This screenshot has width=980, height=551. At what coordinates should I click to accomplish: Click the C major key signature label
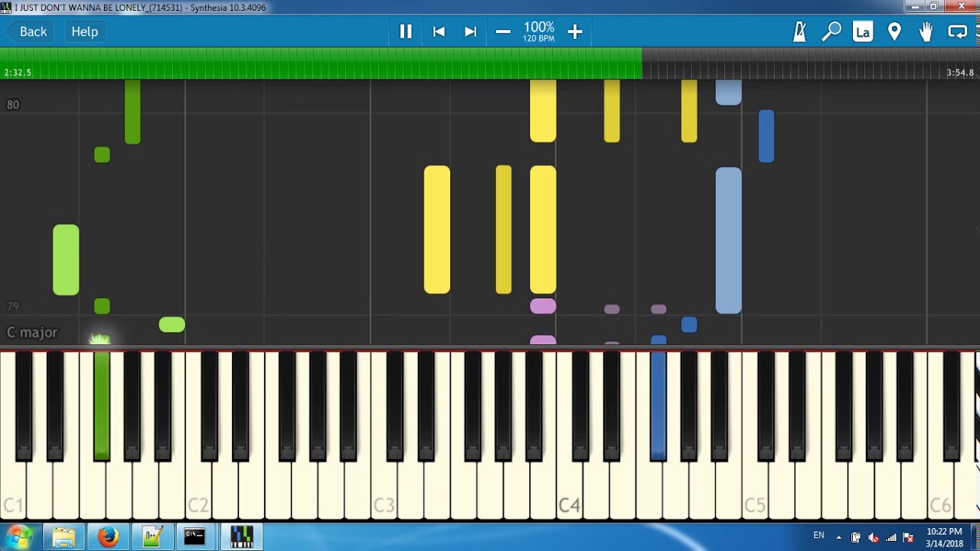(x=32, y=332)
